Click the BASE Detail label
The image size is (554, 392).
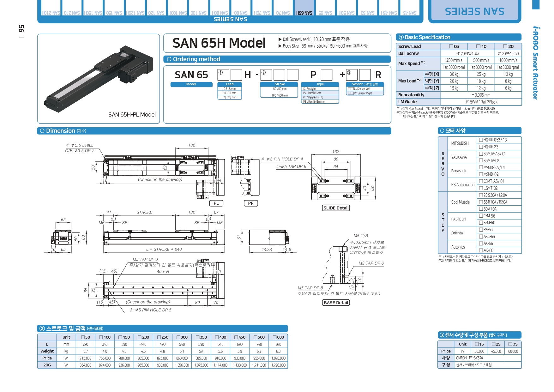pos(336,303)
